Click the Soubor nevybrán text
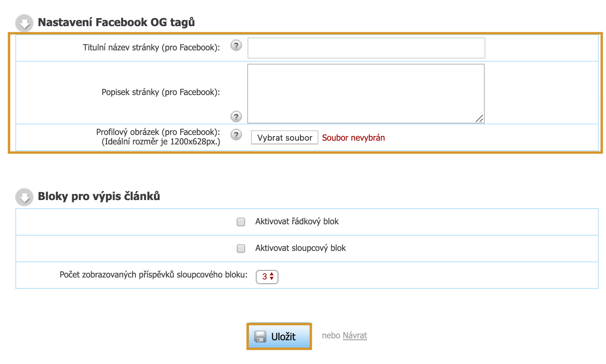Viewport: 606px width, 364px height. point(354,138)
